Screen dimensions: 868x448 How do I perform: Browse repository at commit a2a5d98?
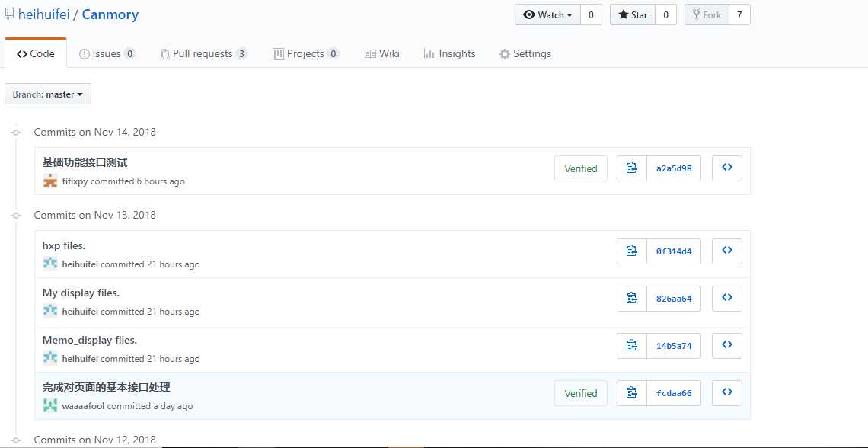pyautogui.click(x=727, y=168)
